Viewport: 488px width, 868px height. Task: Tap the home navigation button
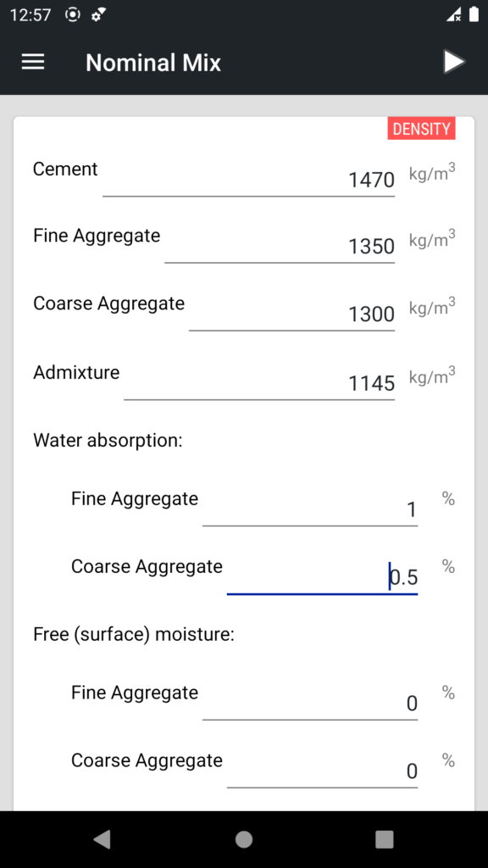pos(243,839)
